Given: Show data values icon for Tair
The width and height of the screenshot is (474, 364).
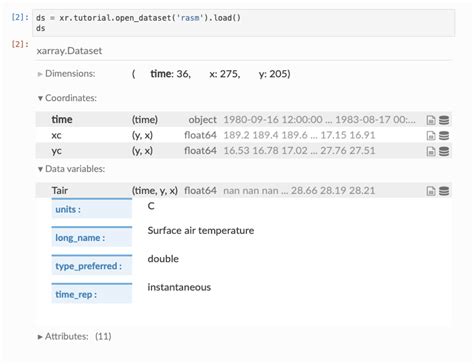Looking at the screenshot, I should (444, 191).
